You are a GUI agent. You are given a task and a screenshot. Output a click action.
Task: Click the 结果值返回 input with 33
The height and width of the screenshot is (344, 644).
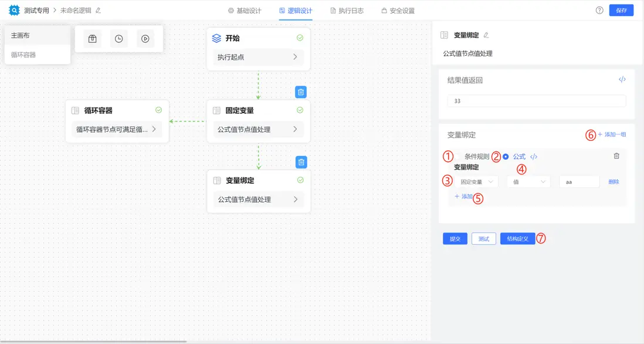[x=537, y=101]
